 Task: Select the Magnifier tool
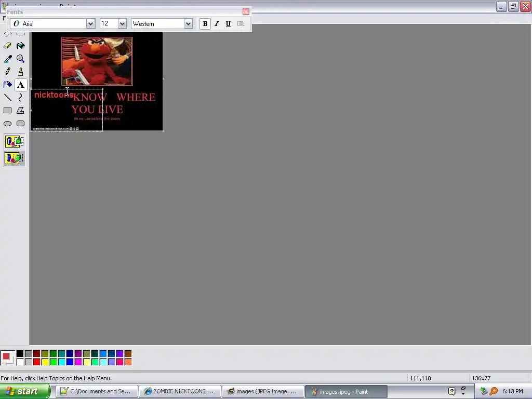pyautogui.click(x=20, y=59)
